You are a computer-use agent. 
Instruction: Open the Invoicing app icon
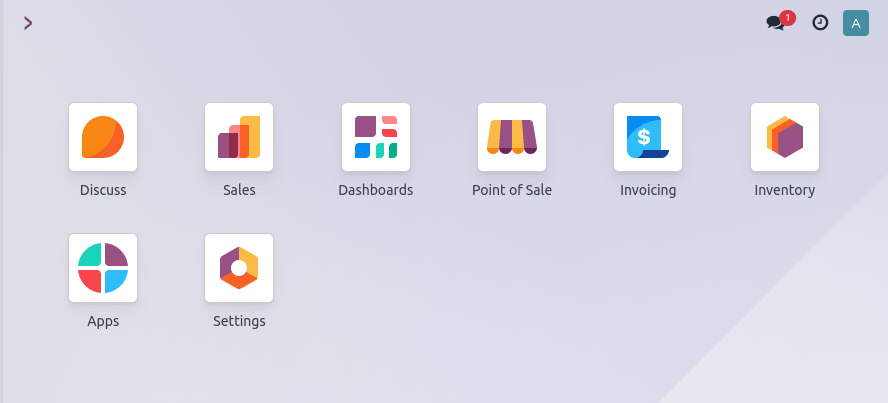pyautogui.click(x=648, y=137)
